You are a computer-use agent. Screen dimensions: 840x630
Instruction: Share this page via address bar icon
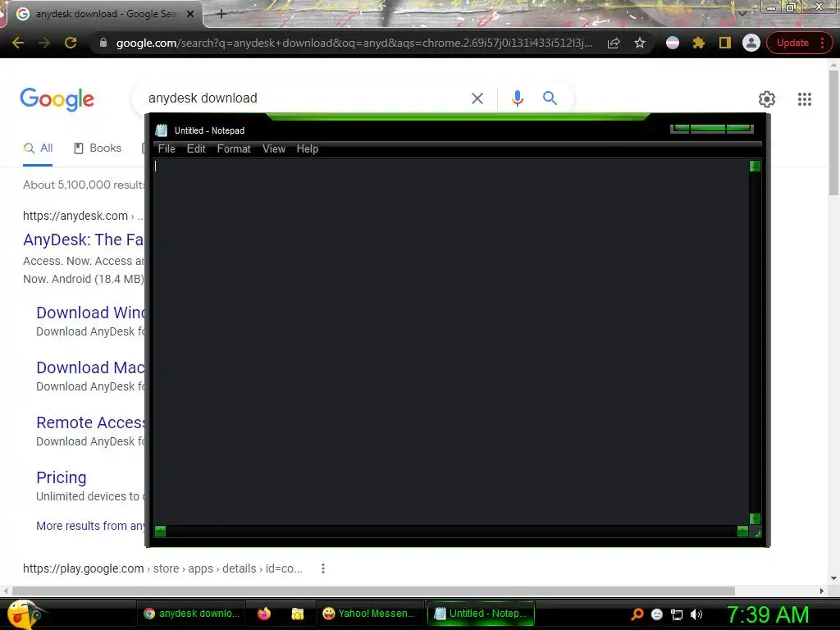point(614,43)
